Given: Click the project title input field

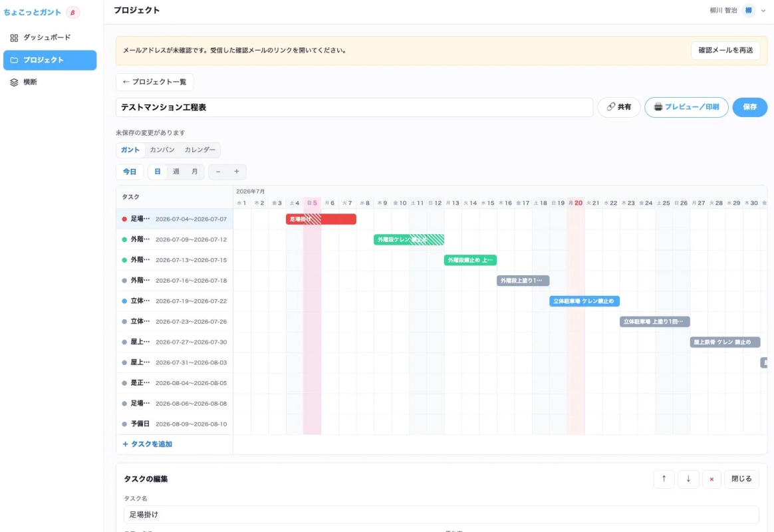Looking at the screenshot, I should (x=354, y=107).
